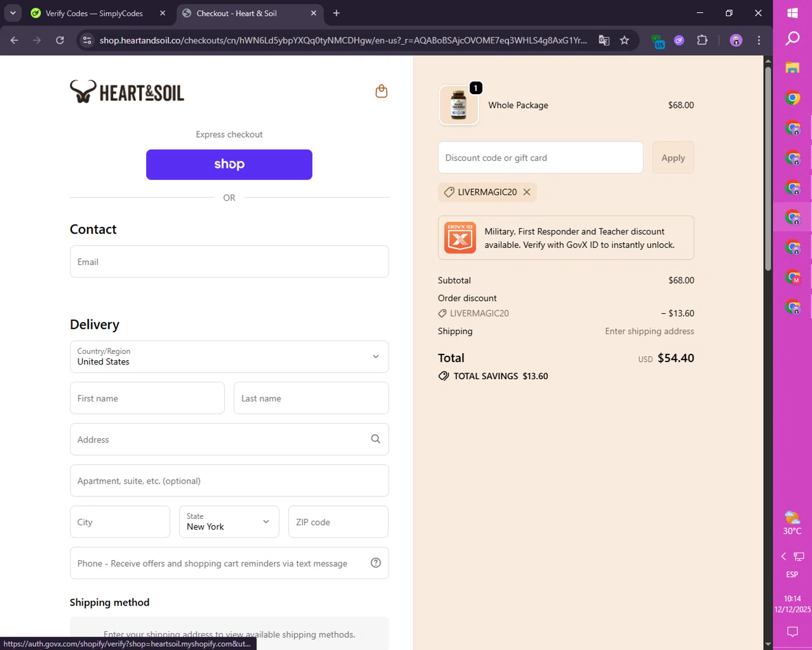The height and width of the screenshot is (650, 812).
Task: Click the Enter shipping address text
Action: (650, 331)
